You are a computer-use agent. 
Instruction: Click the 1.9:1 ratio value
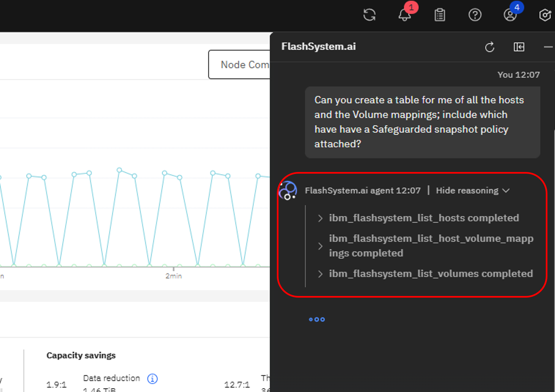[x=56, y=384]
